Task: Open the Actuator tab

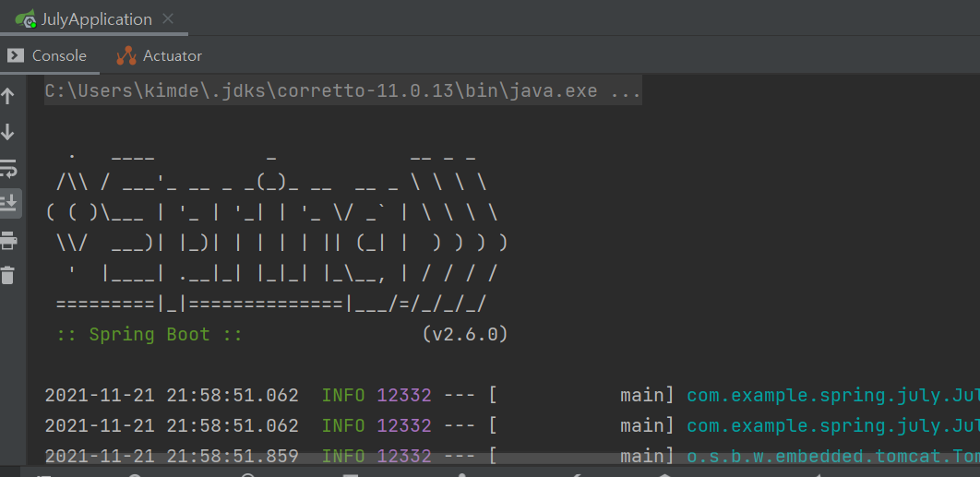Action: [x=160, y=55]
